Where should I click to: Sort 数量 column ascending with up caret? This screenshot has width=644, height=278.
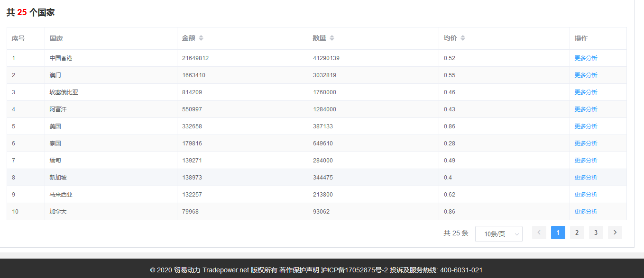pyautogui.click(x=331, y=36)
